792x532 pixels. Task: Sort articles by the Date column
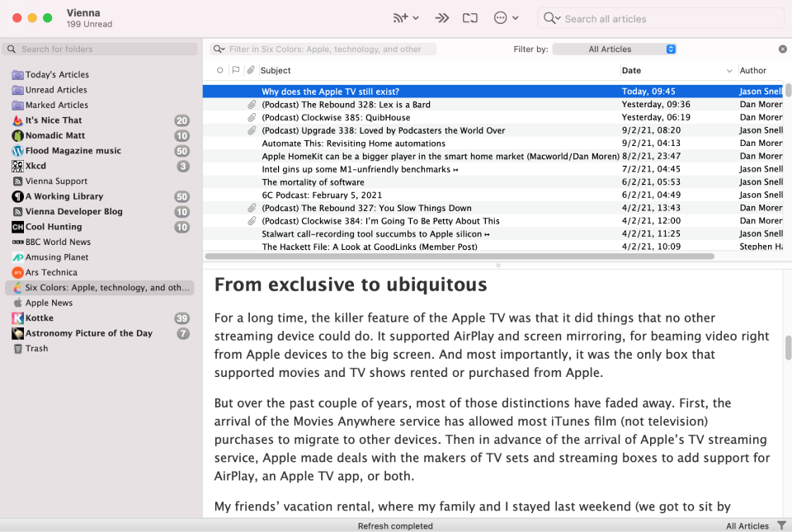[x=632, y=70]
